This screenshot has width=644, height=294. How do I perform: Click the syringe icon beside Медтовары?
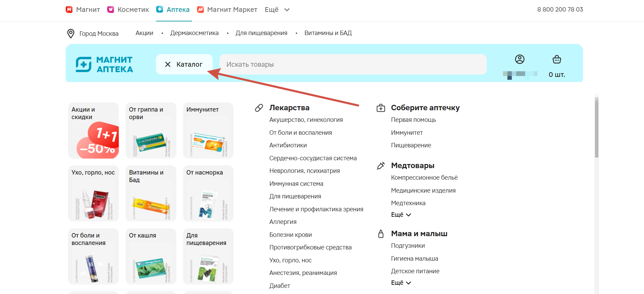click(x=381, y=166)
